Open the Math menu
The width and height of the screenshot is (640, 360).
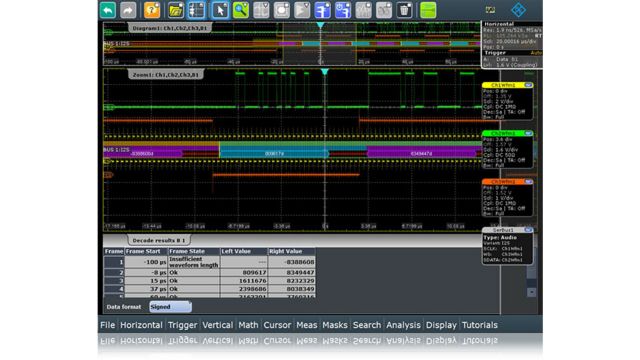248,325
